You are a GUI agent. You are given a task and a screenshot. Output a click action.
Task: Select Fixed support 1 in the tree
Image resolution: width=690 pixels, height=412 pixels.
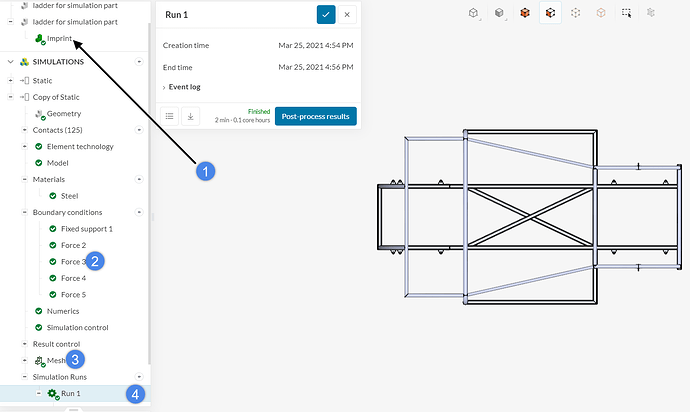[x=86, y=229]
